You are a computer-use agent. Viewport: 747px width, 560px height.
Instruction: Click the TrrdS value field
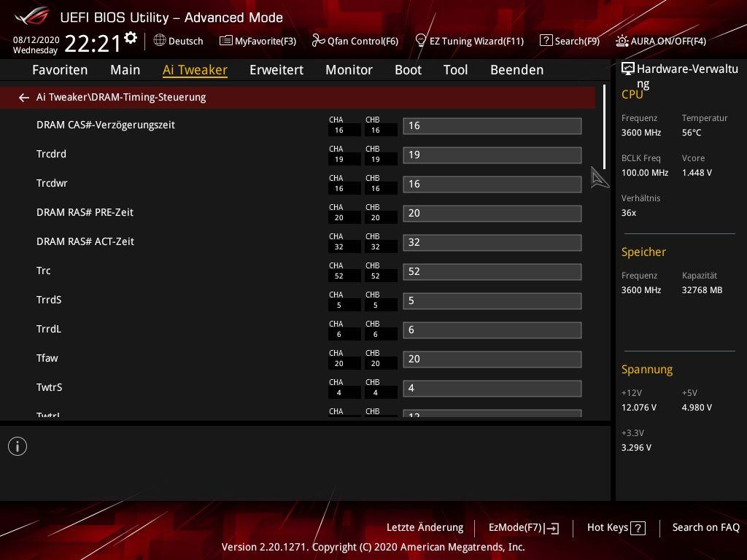(492, 301)
